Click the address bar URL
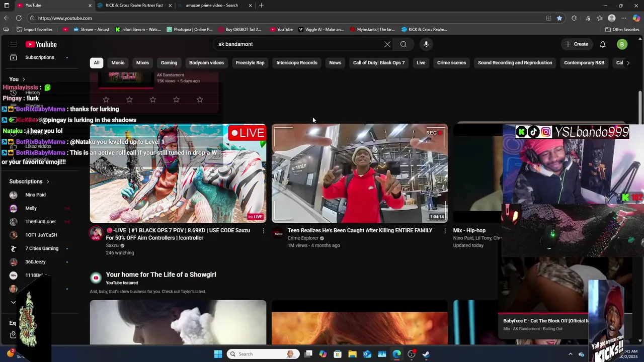 [x=65, y=18]
